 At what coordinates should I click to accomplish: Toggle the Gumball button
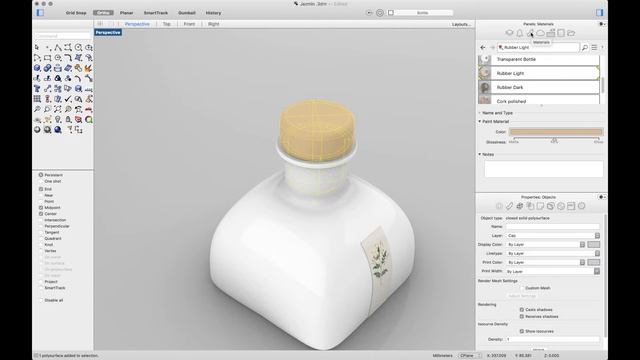187,13
